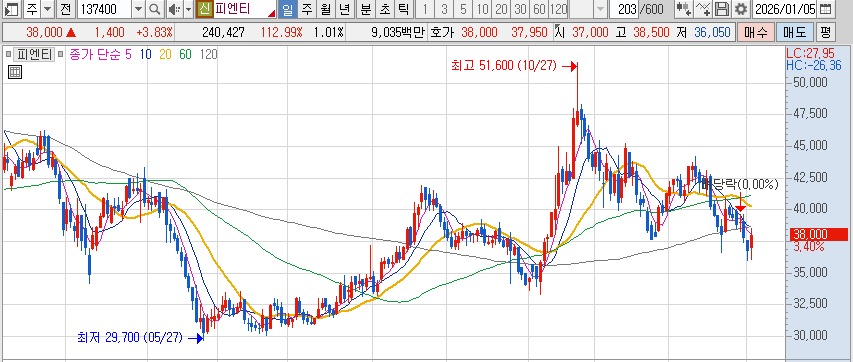The image size is (853, 362).
Task: Click the 피엔티 chart legend label
Action: [34, 54]
